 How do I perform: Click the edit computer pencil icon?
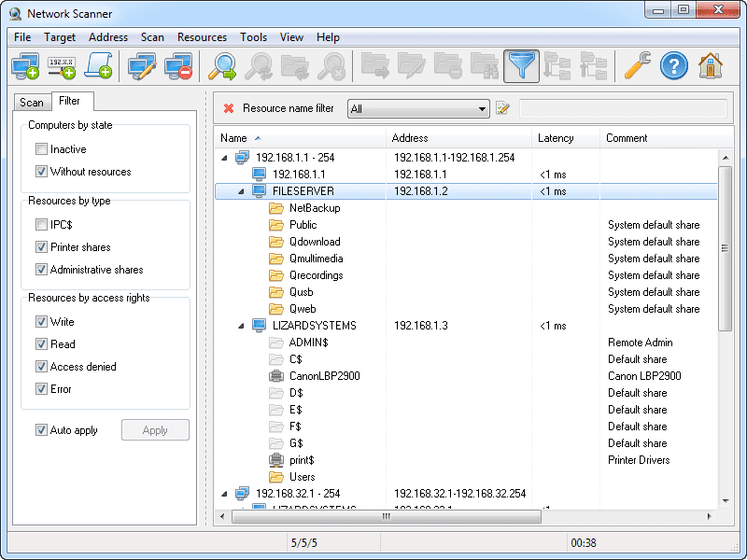click(x=142, y=66)
